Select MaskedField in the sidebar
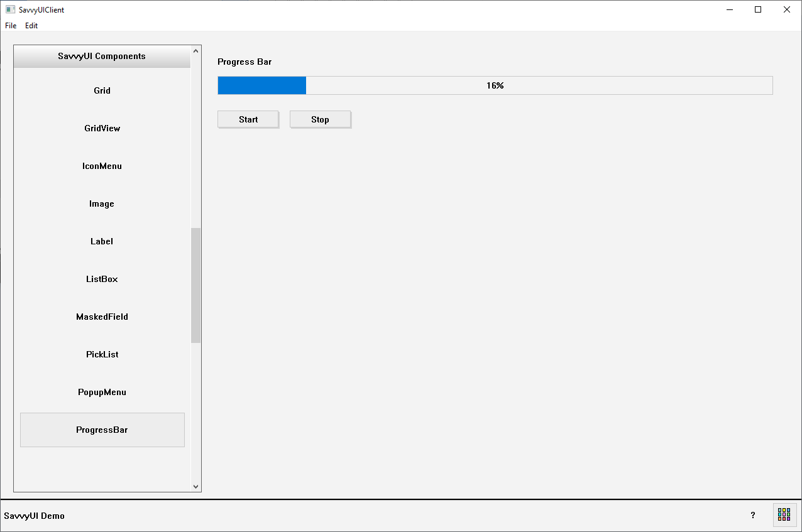 (x=102, y=317)
